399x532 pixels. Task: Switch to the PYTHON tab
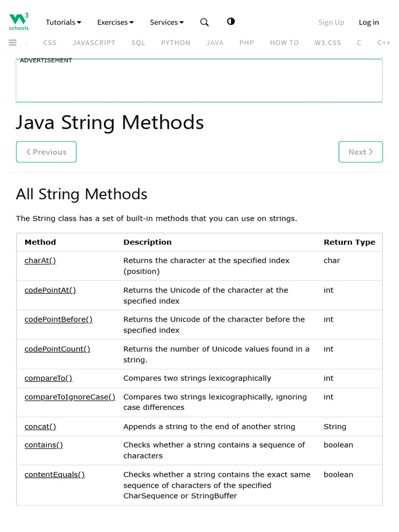[x=176, y=43]
